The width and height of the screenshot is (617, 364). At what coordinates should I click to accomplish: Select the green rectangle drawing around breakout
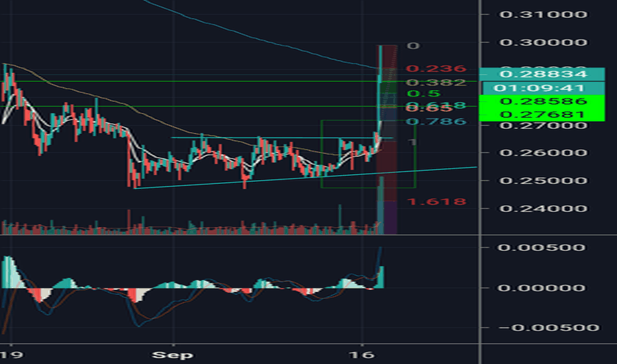click(368, 154)
